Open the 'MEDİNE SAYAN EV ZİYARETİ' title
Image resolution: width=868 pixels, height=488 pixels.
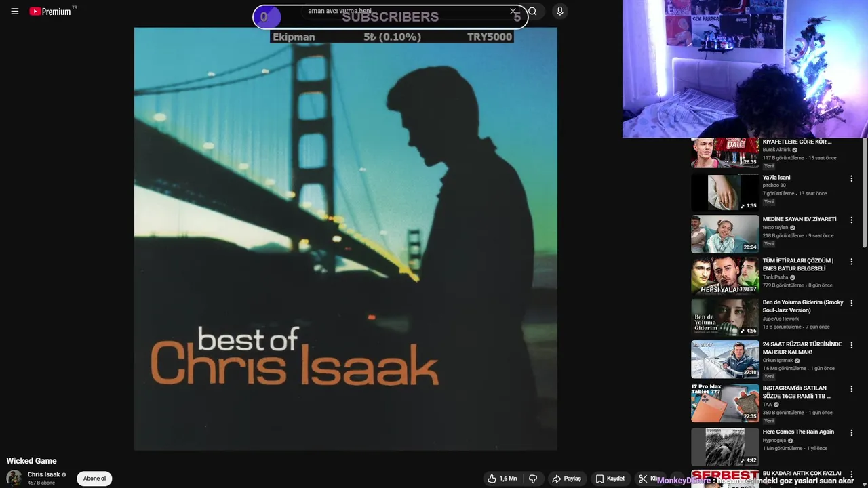click(x=800, y=219)
